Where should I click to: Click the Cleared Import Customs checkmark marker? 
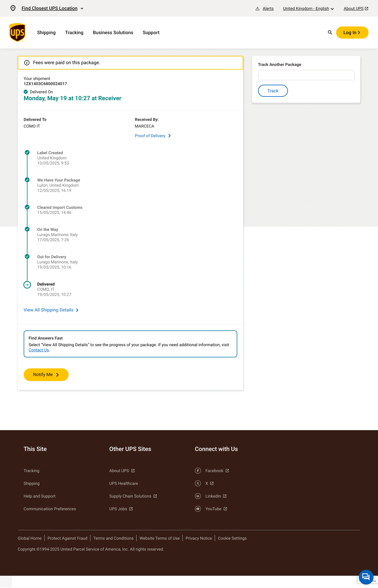(27, 207)
